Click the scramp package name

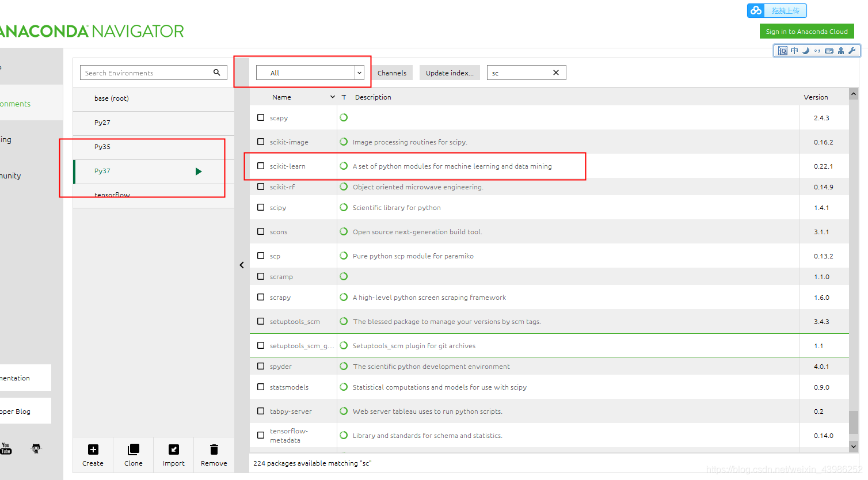(281, 277)
